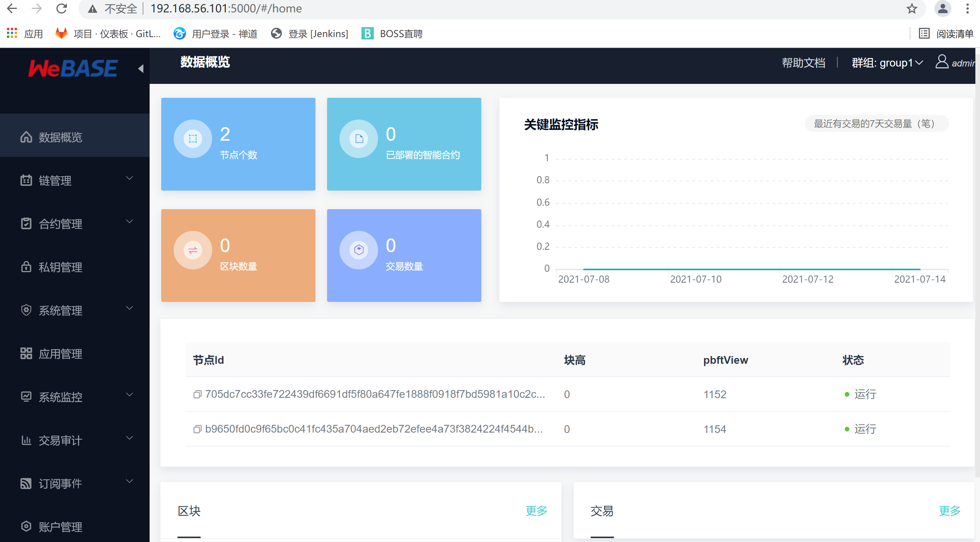The width and height of the screenshot is (980, 542).
Task: Select 数据概览 in the sidebar menu
Action: pos(60,137)
